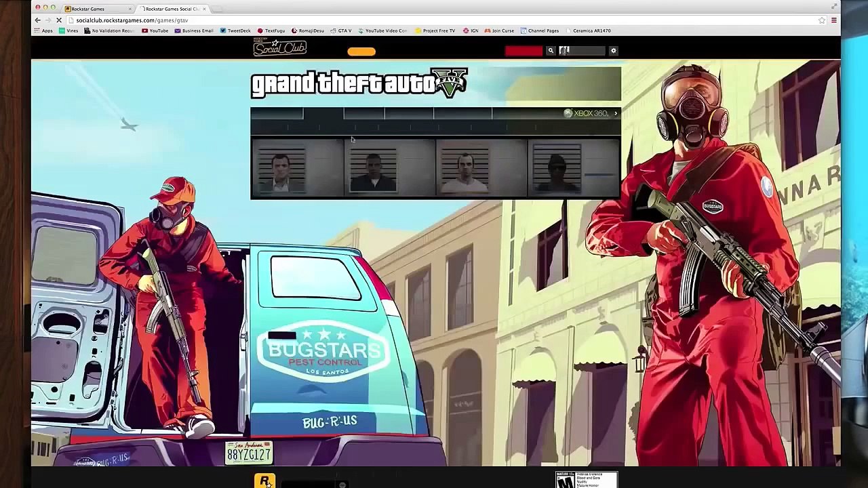Click the orange pill button in header
868x488 pixels.
[x=361, y=52]
